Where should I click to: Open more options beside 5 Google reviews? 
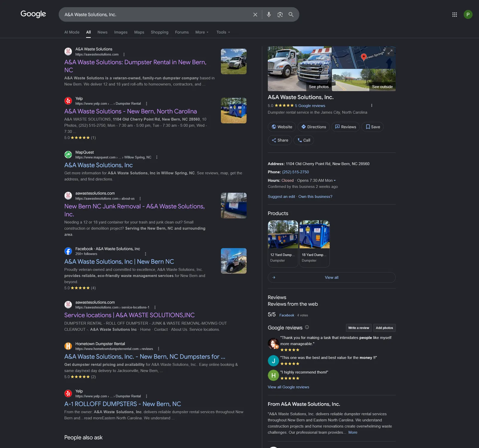coord(372,106)
